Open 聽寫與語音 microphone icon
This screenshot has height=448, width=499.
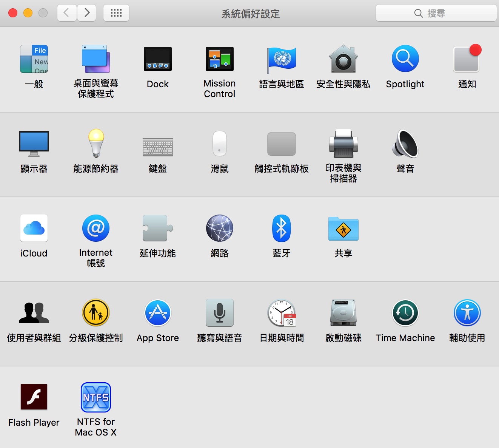[220, 313]
